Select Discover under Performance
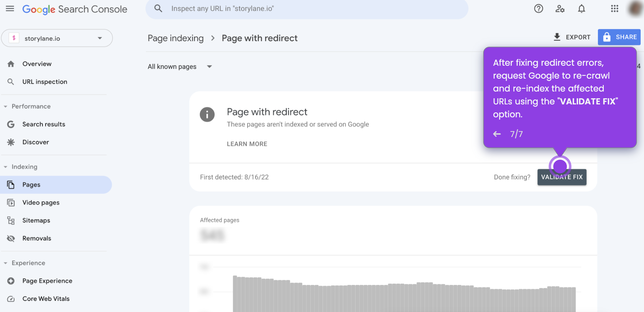Screen dimensions: 644x312 pos(35,142)
